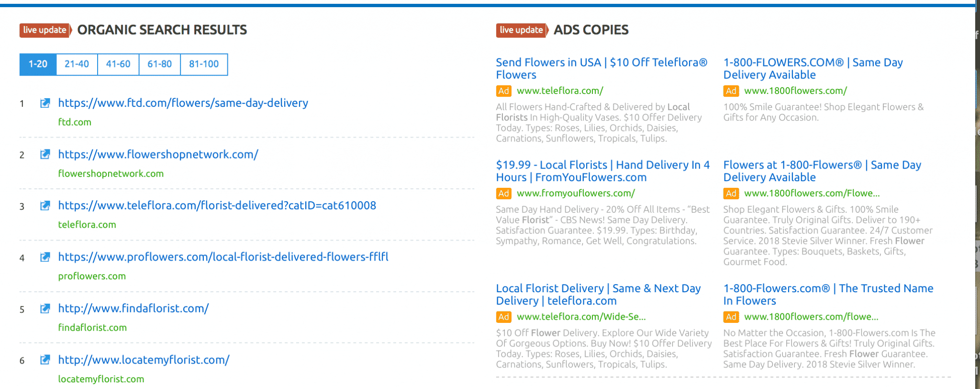Switch to results 21-40 tab
The width and height of the screenshot is (980, 389).
click(77, 64)
